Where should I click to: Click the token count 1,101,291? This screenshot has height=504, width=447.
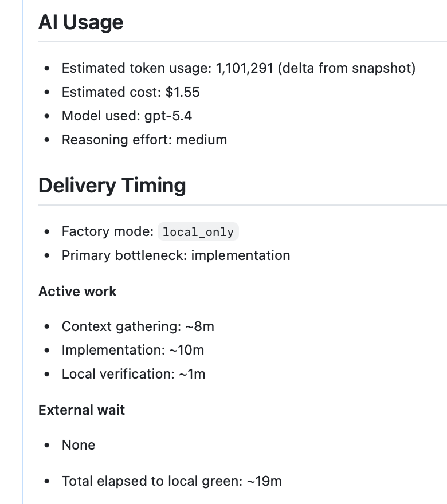tap(246, 69)
